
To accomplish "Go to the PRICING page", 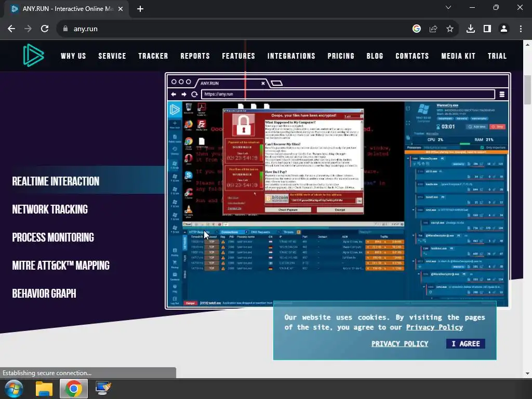I will [341, 56].
